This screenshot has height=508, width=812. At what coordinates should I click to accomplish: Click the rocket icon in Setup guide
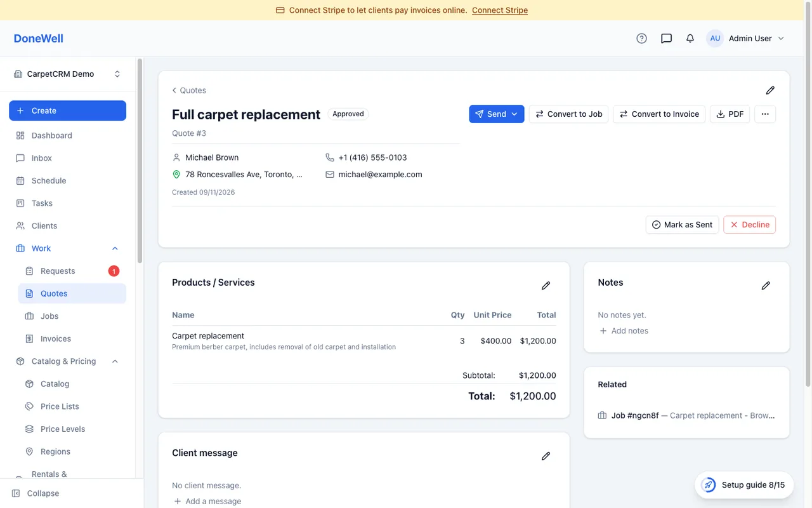point(708,485)
